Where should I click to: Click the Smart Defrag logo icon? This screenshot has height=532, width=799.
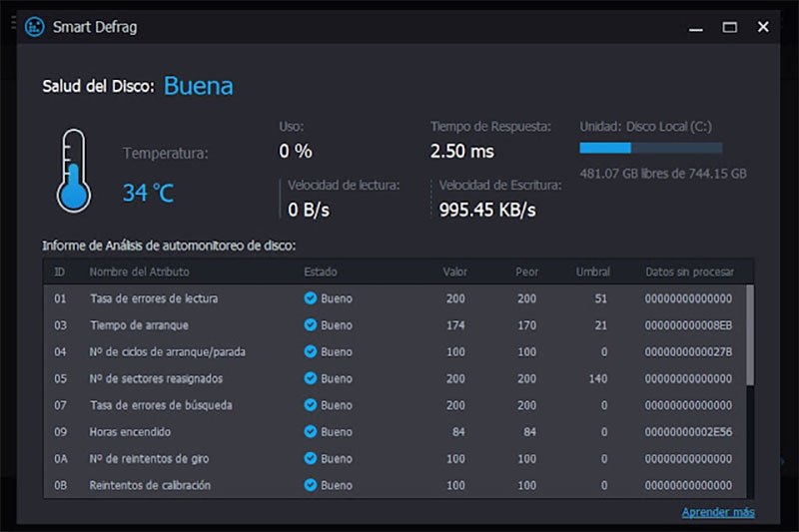point(35,27)
